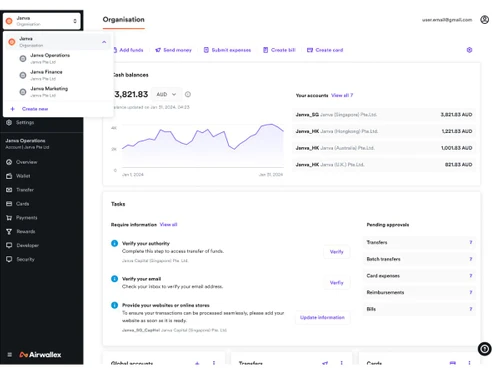This screenshot has height=375, width=500.
Task: Click the round help button at bottom right
Action: (x=485, y=349)
